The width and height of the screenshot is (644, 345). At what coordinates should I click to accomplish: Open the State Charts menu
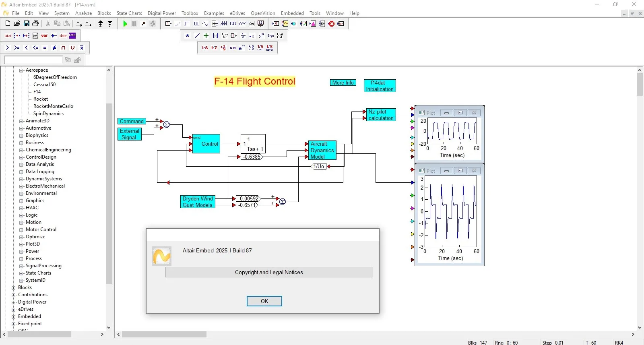click(x=129, y=13)
